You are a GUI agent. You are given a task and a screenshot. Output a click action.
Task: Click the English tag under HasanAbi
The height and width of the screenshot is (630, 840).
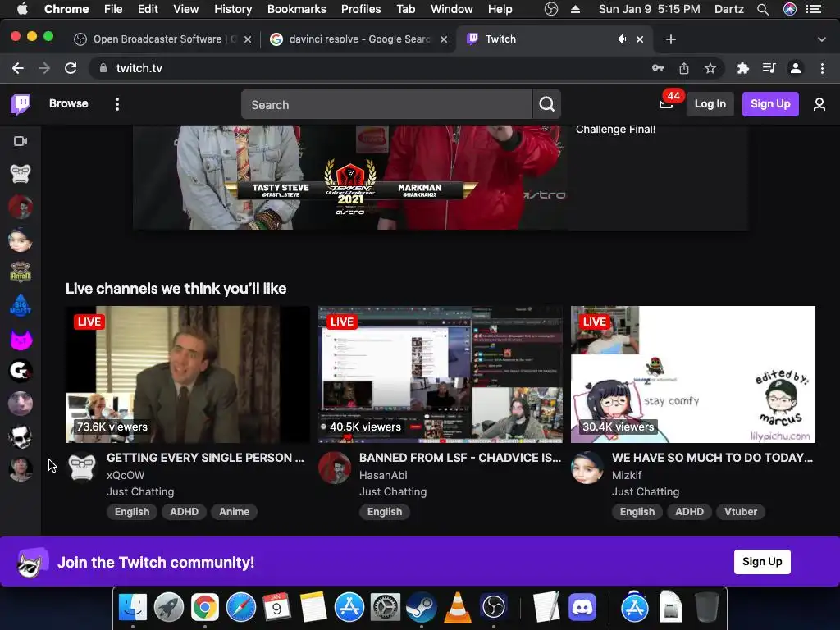[385, 512]
